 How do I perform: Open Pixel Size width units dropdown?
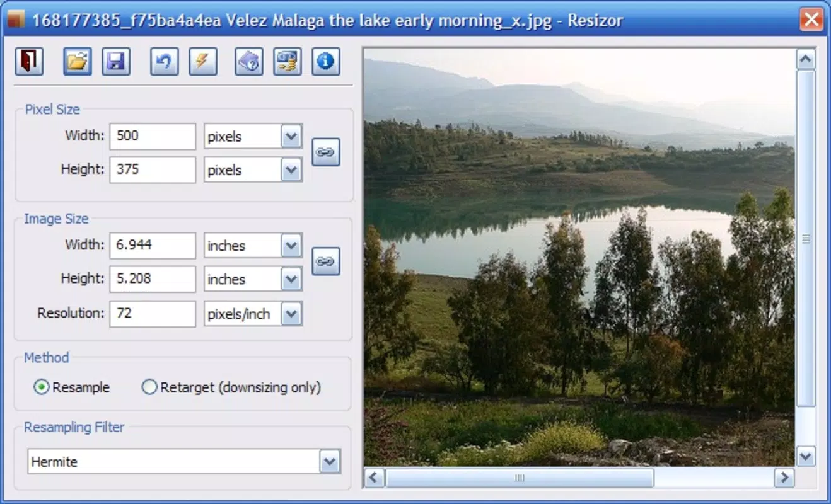coord(291,137)
